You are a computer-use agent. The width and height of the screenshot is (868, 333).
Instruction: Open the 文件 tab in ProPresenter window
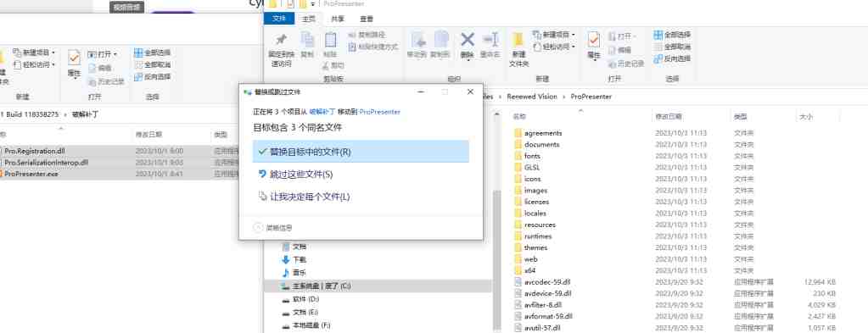point(279,19)
